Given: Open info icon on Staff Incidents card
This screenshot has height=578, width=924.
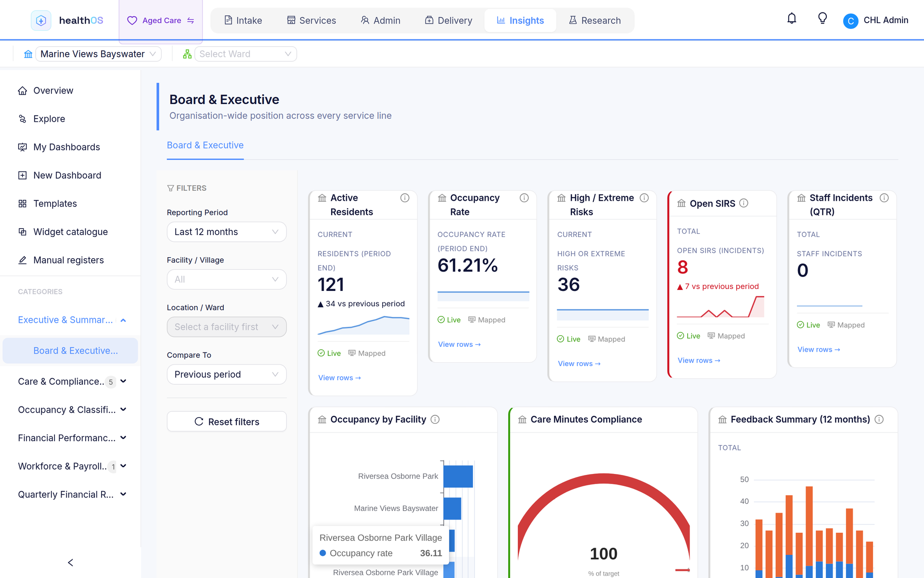Looking at the screenshot, I should (884, 198).
